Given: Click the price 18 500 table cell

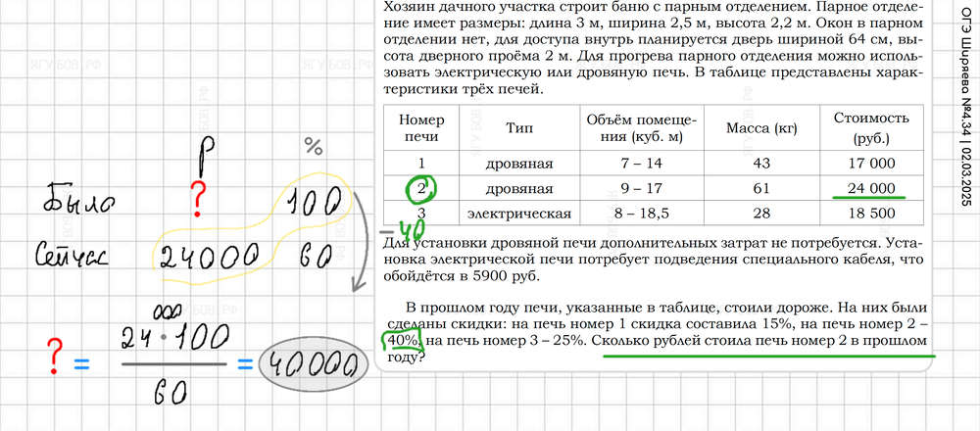Looking at the screenshot, I should click(863, 213).
